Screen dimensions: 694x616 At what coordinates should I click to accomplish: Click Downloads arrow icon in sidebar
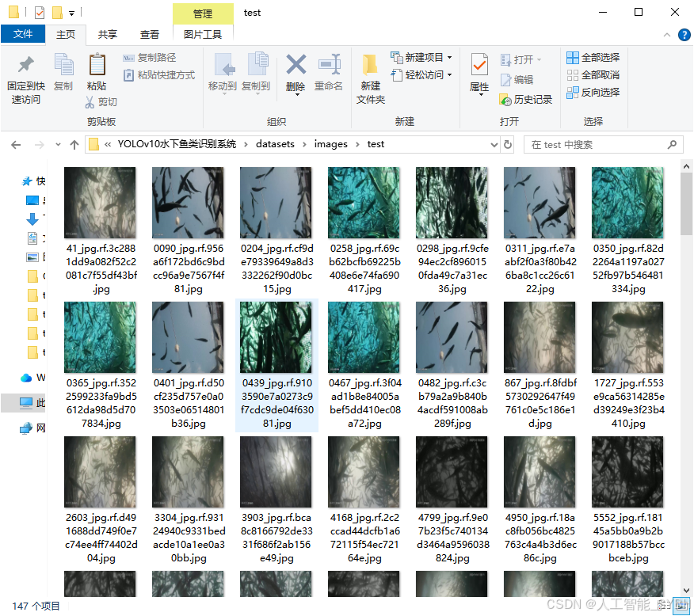(x=32, y=219)
